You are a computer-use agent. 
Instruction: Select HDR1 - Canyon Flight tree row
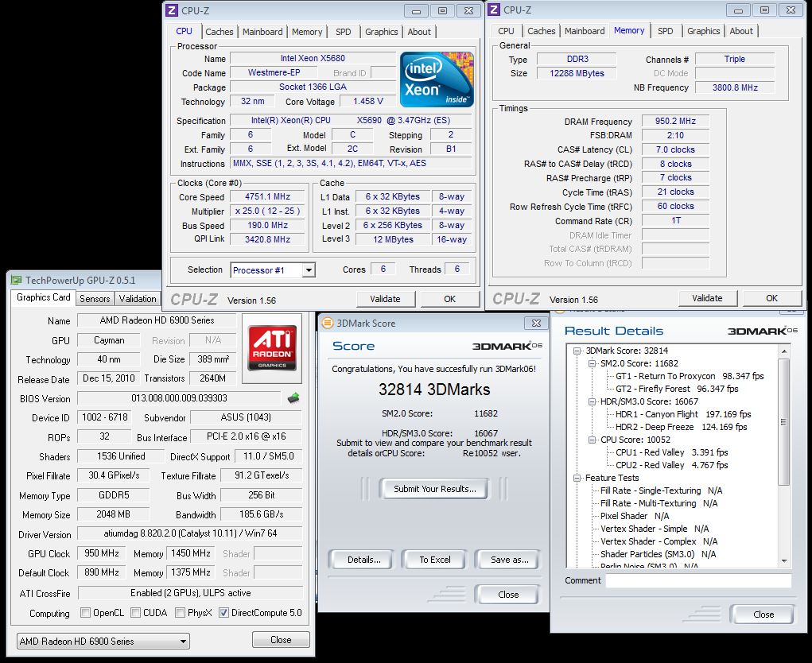tap(683, 414)
